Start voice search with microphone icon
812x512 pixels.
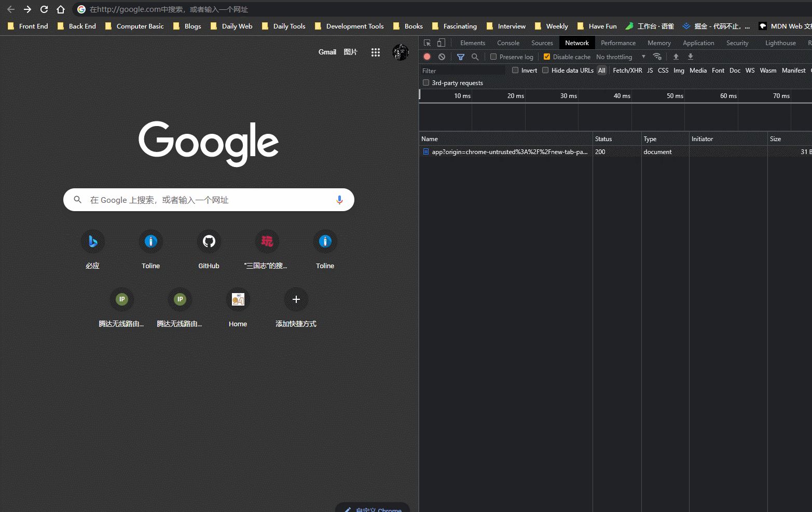(339, 200)
